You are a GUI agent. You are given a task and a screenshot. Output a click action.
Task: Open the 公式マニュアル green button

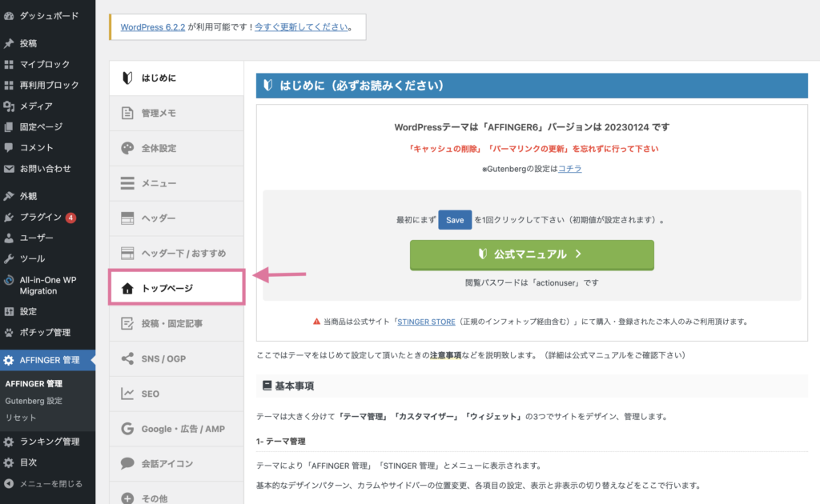coord(532,255)
